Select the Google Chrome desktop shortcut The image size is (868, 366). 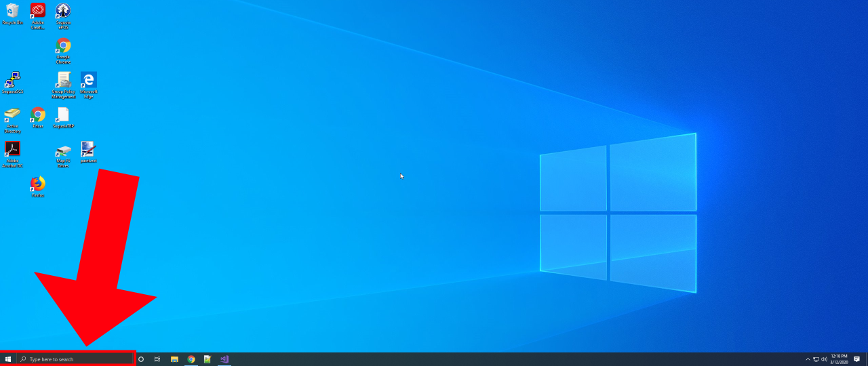point(63,47)
